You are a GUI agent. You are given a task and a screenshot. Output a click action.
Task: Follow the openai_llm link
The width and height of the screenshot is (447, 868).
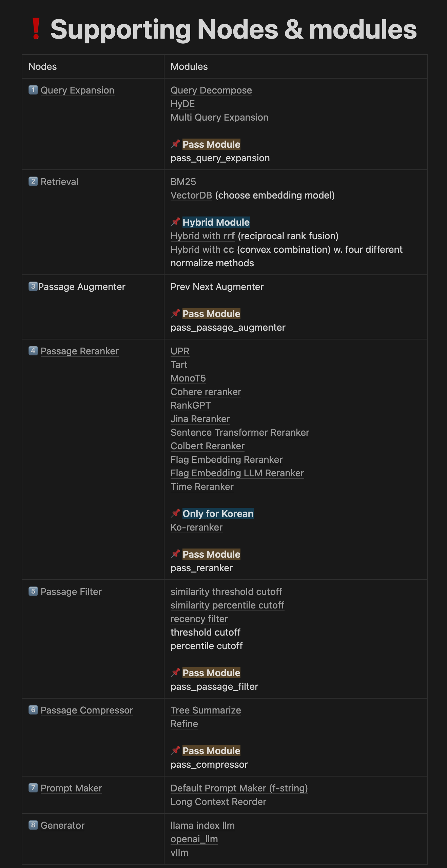pyautogui.click(x=194, y=839)
